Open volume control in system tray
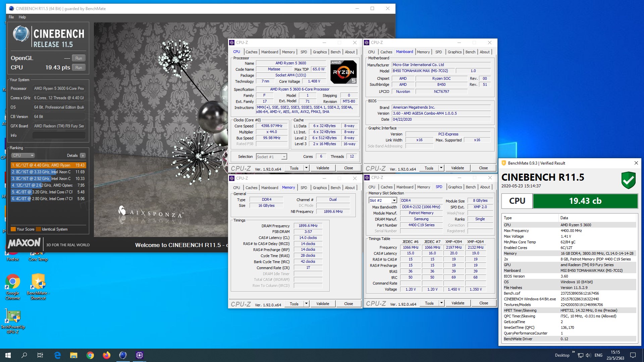 pyautogui.click(x=588, y=355)
